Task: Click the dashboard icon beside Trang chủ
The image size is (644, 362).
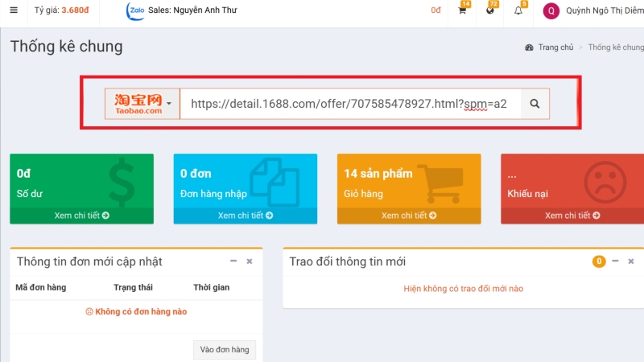Action: [529, 47]
